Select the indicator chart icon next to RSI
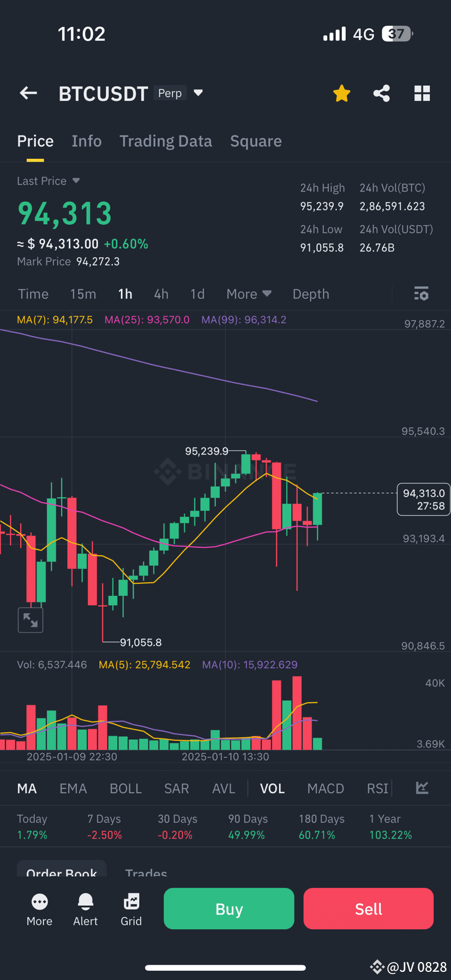 pyautogui.click(x=422, y=788)
